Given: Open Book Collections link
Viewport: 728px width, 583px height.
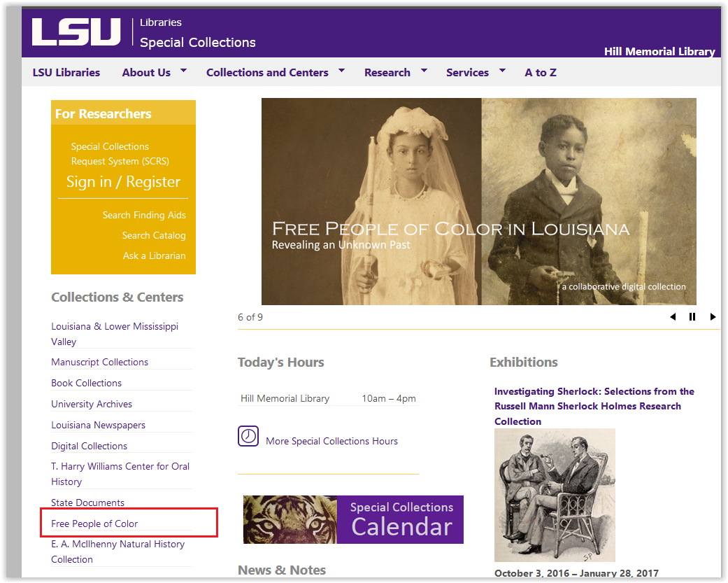Looking at the screenshot, I should pos(86,383).
